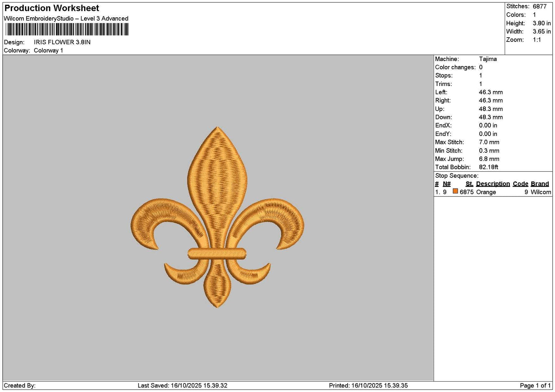The height and width of the screenshot is (392, 555).
Task: Select the Width value "3.65 in"
Action: [542, 31]
